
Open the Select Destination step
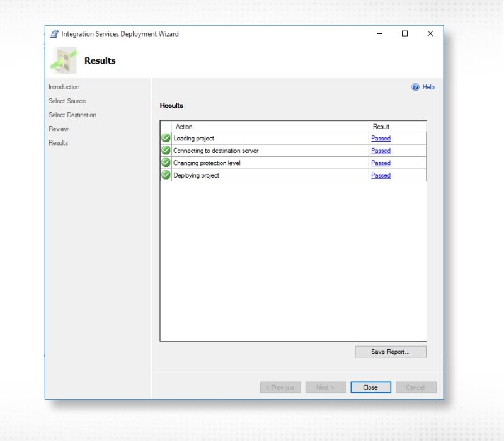pyautogui.click(x=71, y=115)
